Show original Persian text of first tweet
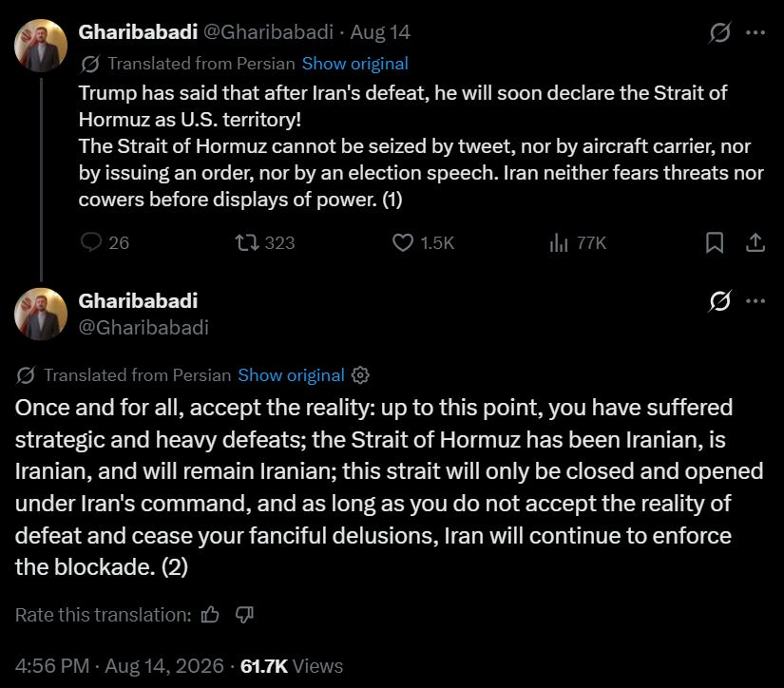 pyautogui.click(x=355, y=64)
